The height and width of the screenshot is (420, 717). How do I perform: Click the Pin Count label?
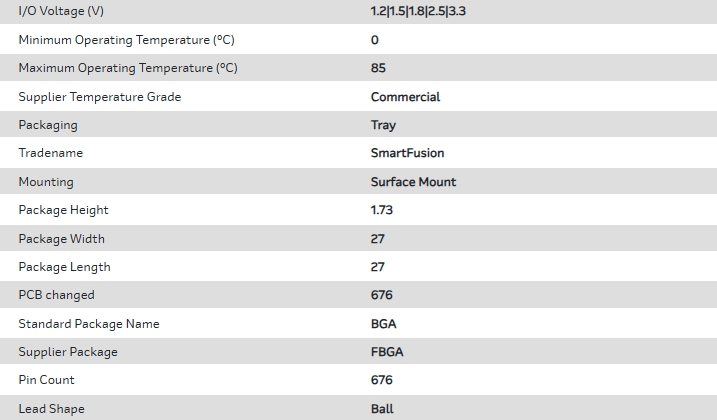tap(46, 380)
